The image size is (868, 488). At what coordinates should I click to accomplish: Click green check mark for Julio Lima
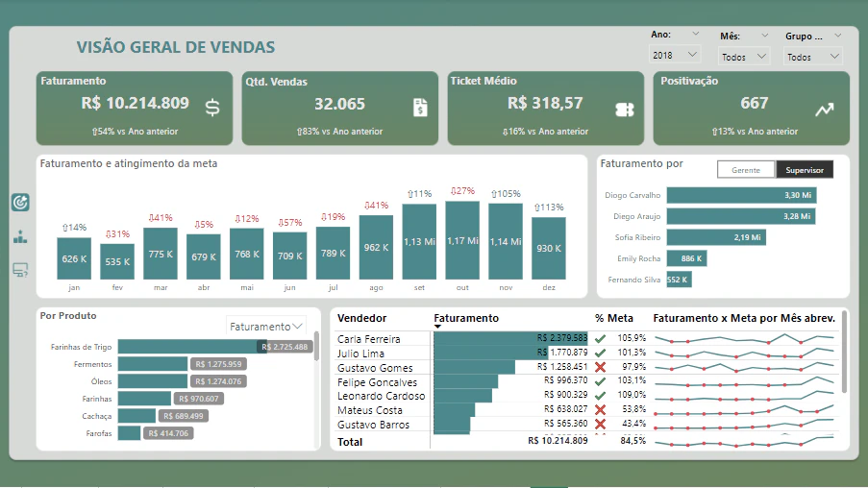coord(600,353)
